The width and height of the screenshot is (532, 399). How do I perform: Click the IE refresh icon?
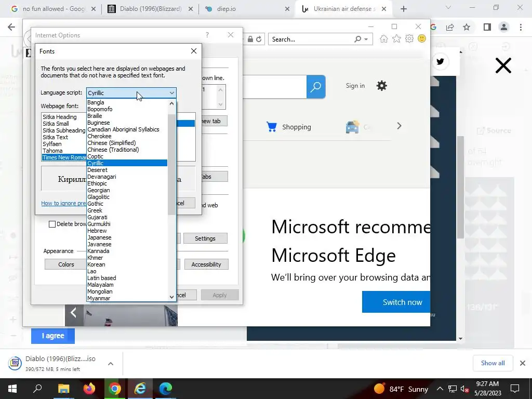pyautogui.click(x=259, y=39)
